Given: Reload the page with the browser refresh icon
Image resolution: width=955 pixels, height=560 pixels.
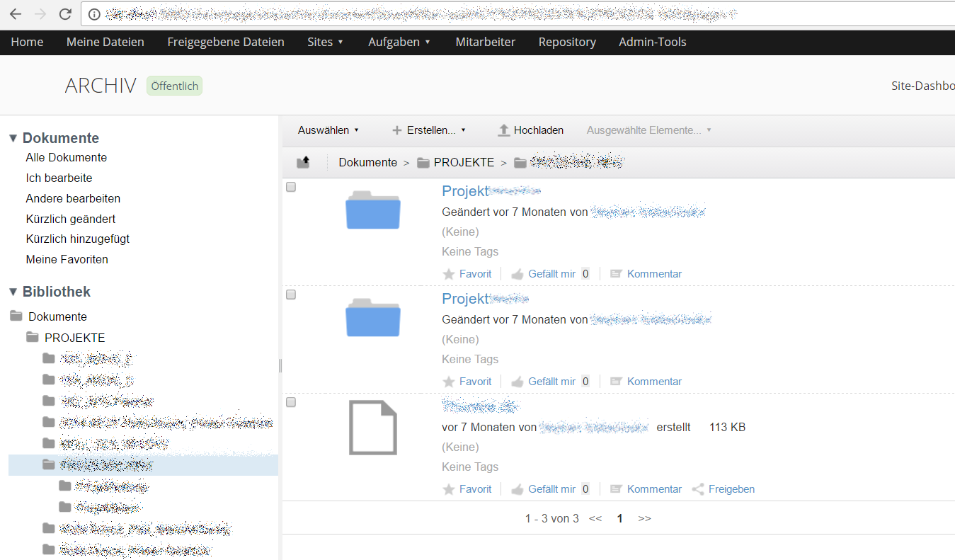Looking at the screenshot, I should pos(65,13).
